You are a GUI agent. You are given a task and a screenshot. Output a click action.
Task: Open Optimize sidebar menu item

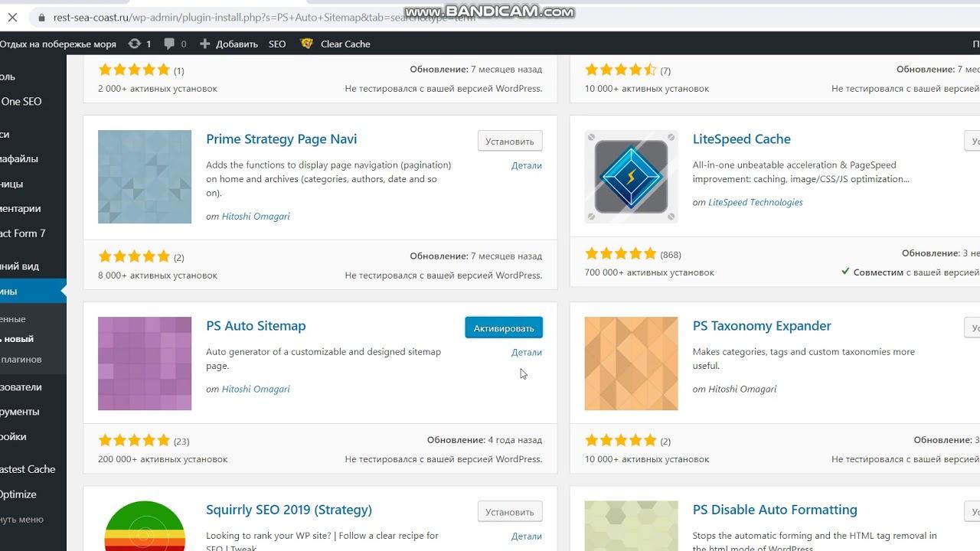33,494
